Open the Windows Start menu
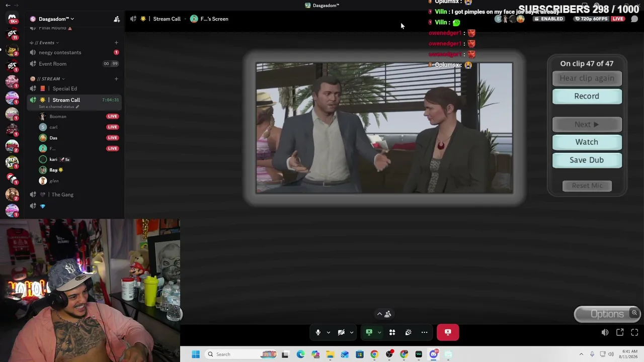 196,354
